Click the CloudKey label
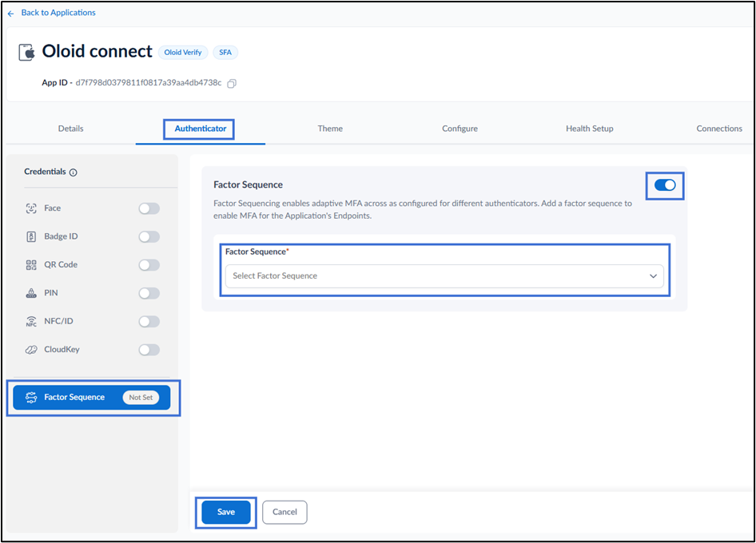The height and width of the screenshot is (543, 756). [62, 350]
